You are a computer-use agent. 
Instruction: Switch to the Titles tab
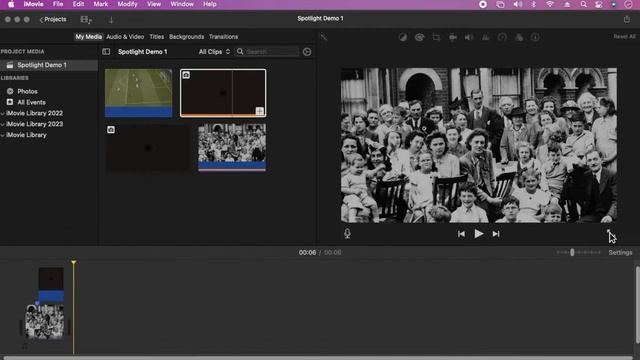(157, 37)
